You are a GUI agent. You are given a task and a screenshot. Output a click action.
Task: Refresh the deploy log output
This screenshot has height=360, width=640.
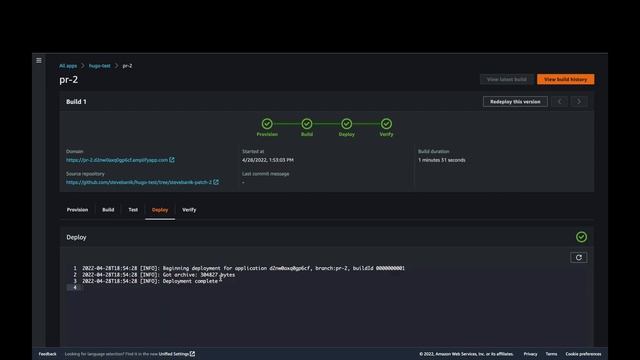click(578, 258)
